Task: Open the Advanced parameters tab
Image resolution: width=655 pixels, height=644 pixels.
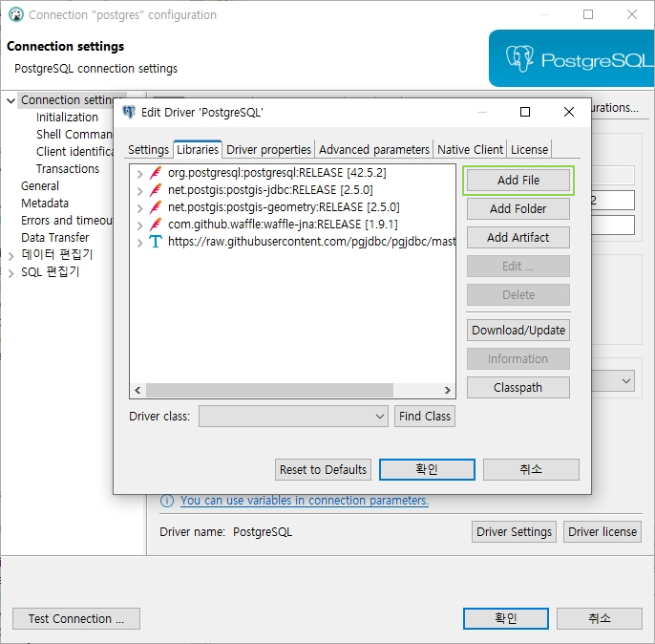Action: pos(374,150)
